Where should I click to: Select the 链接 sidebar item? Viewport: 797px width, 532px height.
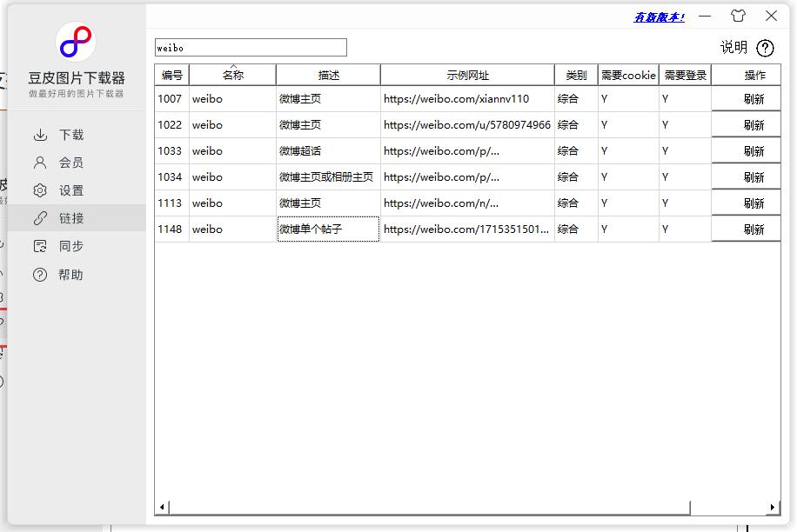pos(77,218)
